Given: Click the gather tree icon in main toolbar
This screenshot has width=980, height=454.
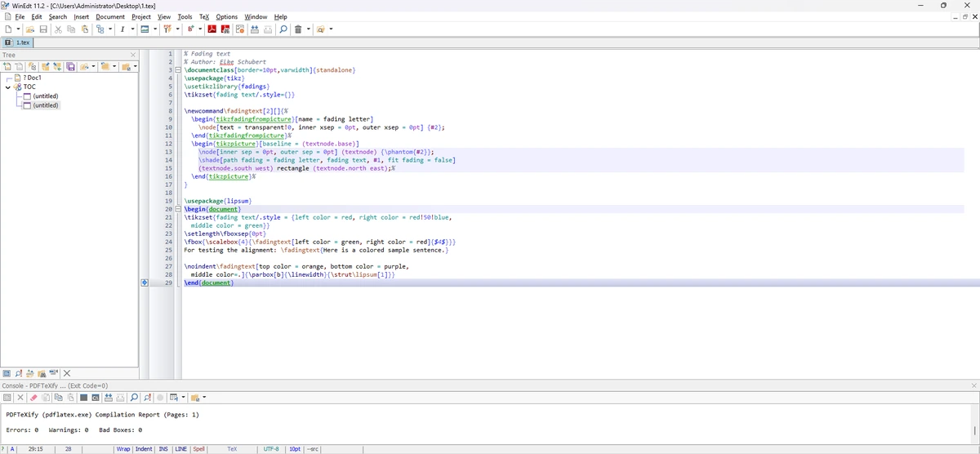Looking at the screenshot, I should pos(100,29).
